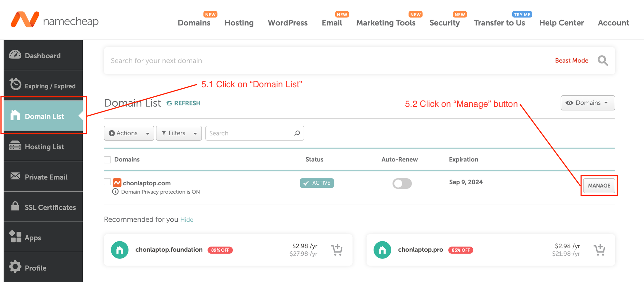Click the magnifier icon in domain search bar
This screenshot has width=644, height=291.
603,61
